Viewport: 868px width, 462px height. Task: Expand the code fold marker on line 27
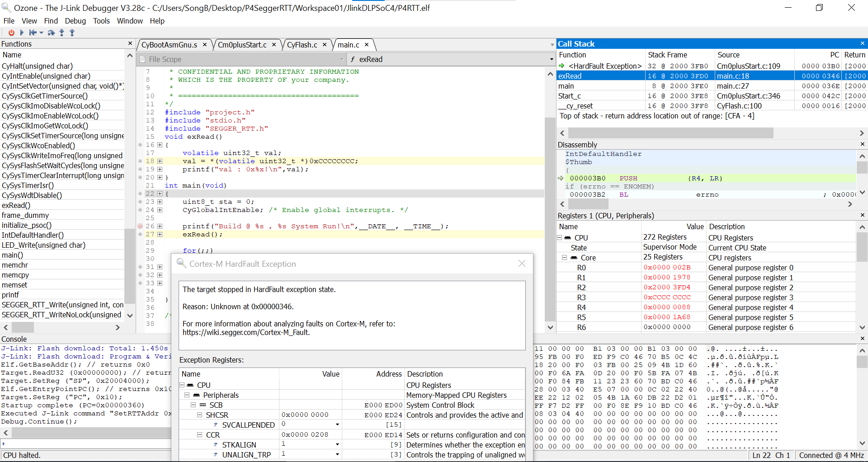point(160,234)
